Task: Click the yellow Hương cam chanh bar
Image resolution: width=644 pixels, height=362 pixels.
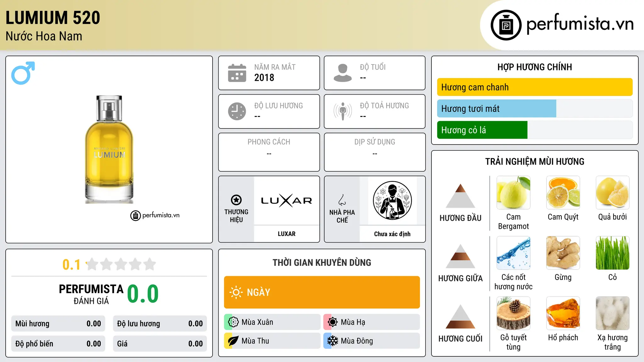Action: click(x=535, y=87)
